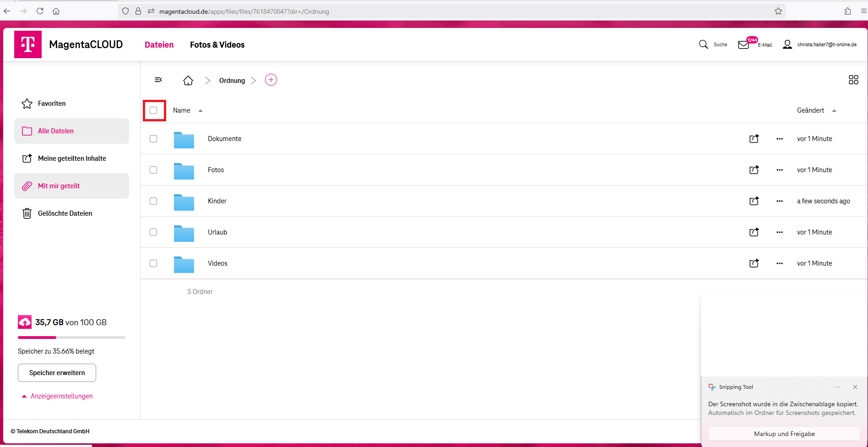Open Markup und Freigabe in Snipping Tool
The width and height of the screenshot is (868, 447).
click(x=784, y=433)
